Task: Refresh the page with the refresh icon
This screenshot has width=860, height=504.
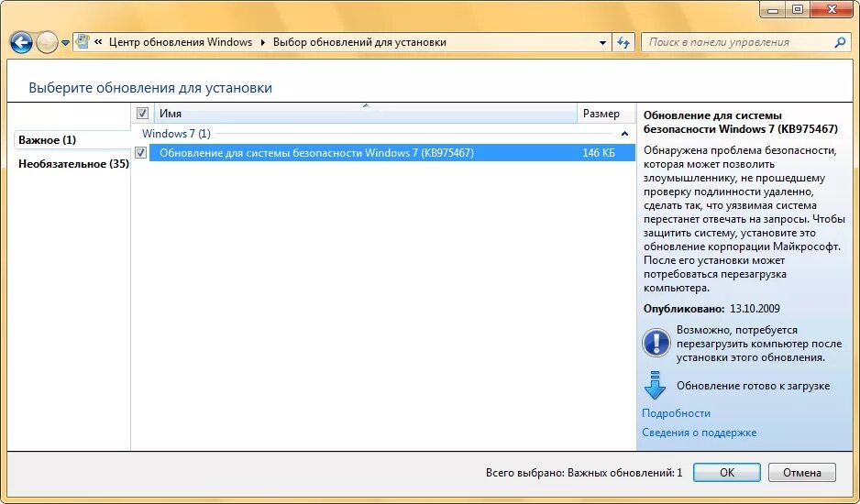Action: pyautogui.click(x=623, y=43)
